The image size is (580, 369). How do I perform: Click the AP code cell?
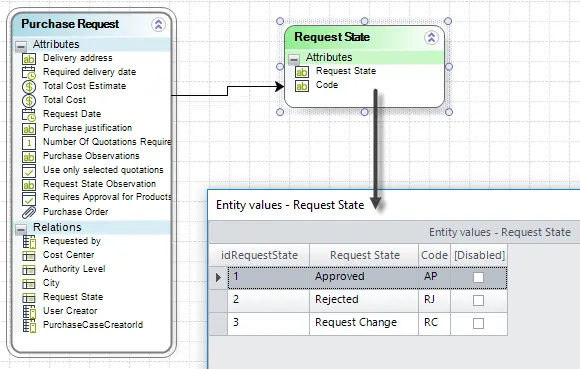coord(434,277)
